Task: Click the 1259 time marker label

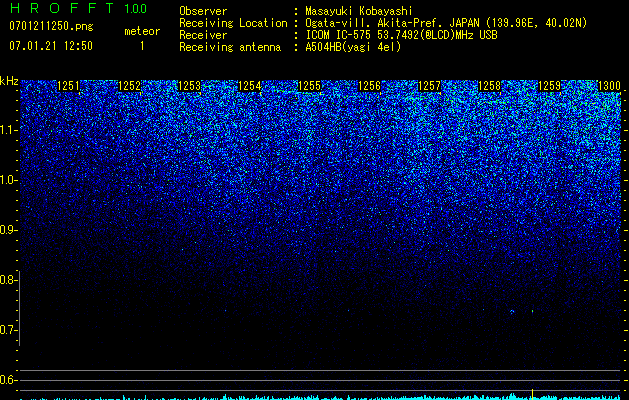Action: coord(549,86)
